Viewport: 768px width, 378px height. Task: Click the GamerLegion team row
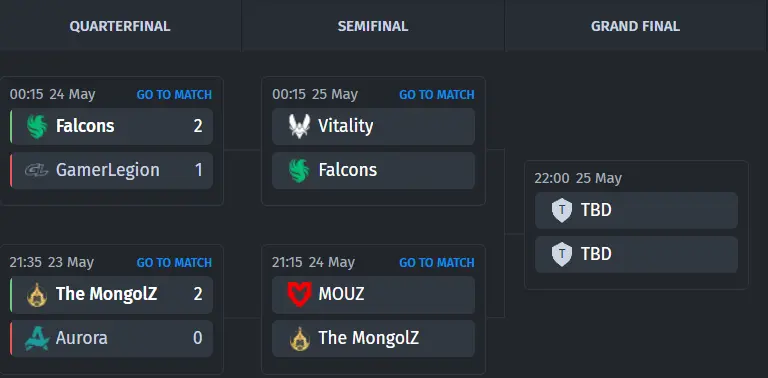pos(112,170)
